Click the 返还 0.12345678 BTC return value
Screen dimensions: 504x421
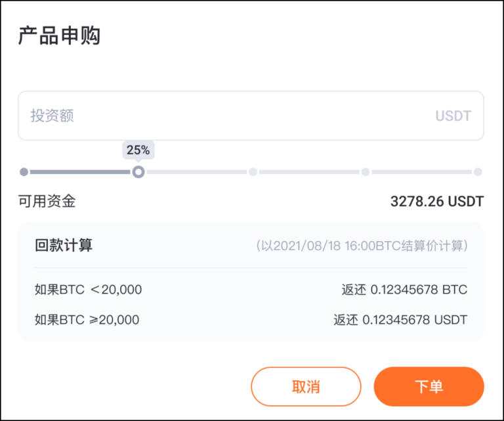[x=404, y=290]
